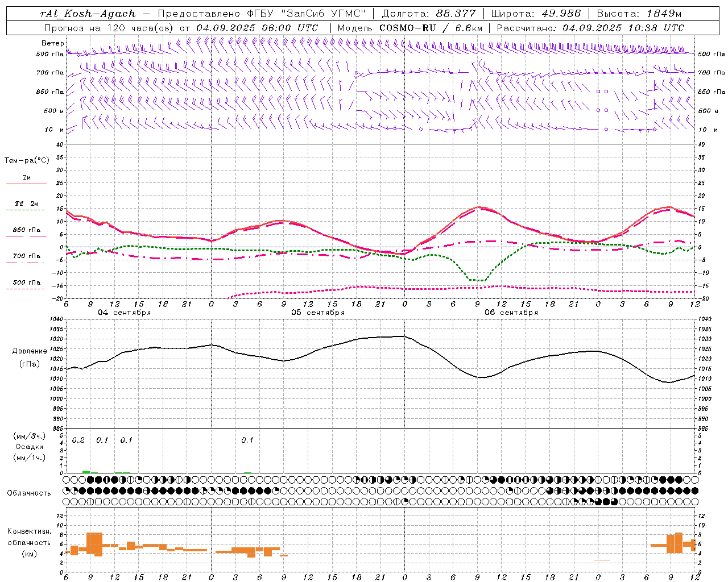This screenshot has width=728, height=582.
Task: Select the (мм/1ч.) precipitation unit label
Action: pyautogui.click(x=29, y=458)
